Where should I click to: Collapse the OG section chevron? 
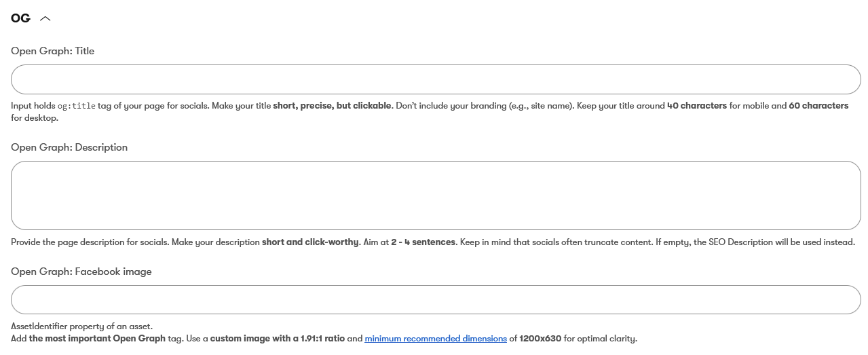point(45,19)
